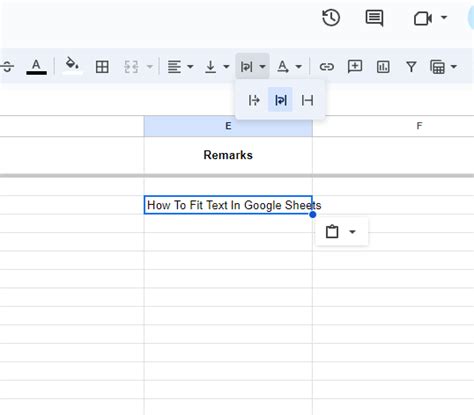This screenshot has width=474, height=415.
Task: Open vertical align options
Action: tap(210, 67)
